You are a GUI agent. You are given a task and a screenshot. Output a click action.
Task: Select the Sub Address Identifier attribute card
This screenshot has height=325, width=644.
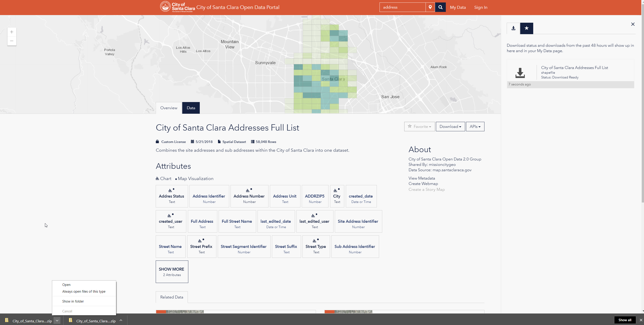[x=355, y=247]
